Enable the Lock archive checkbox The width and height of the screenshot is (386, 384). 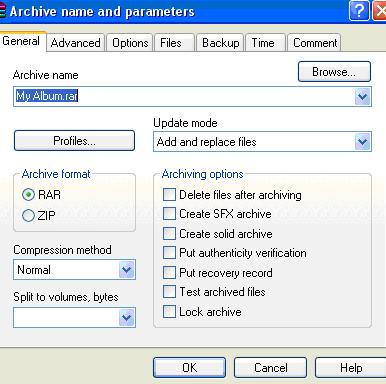tap(169, 312)
